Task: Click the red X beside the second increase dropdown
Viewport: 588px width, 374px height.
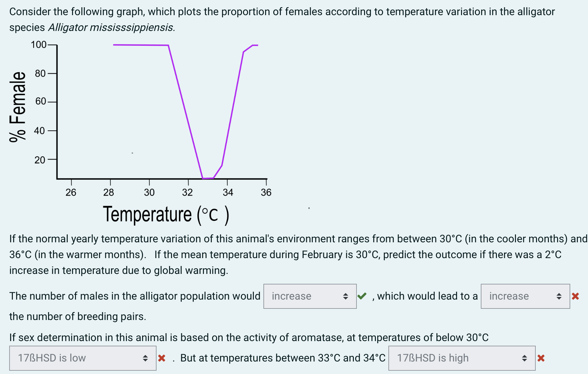Action: tap(576, 296)
